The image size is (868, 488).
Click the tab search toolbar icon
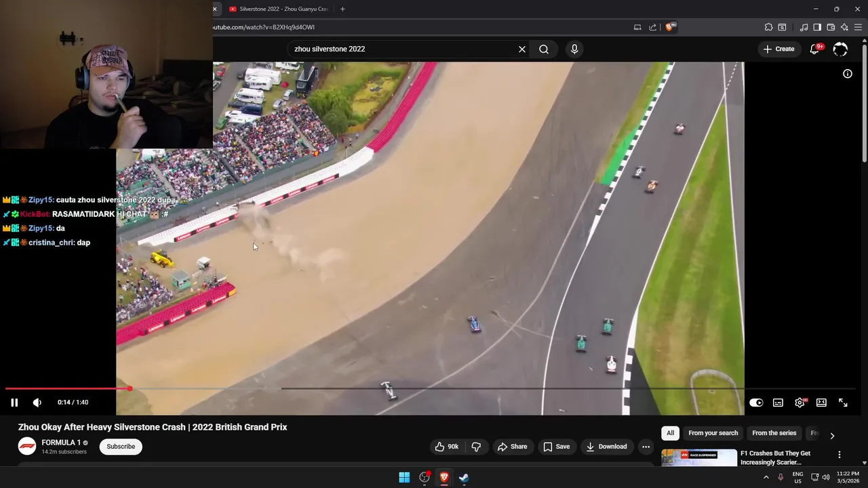(782, 27)
